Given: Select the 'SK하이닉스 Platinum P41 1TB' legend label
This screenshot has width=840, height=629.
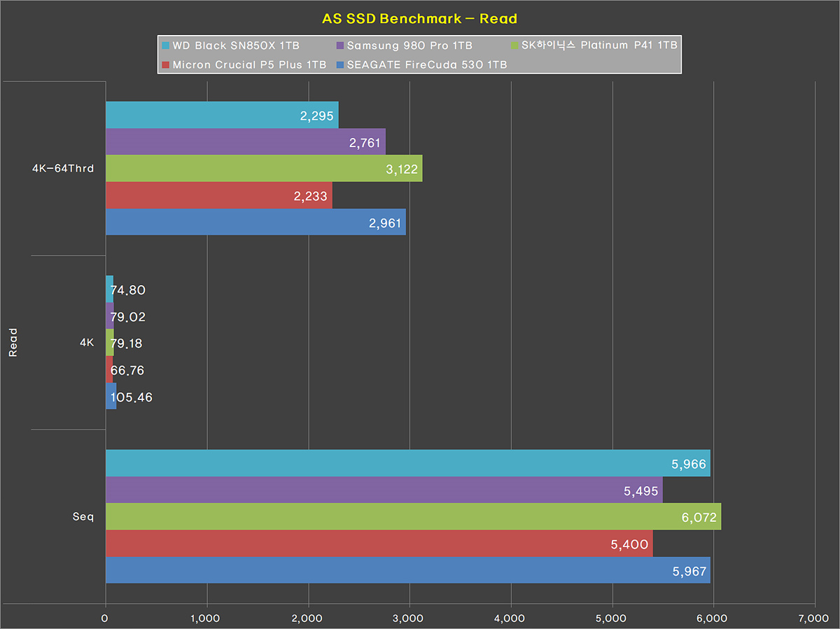Looking at the screenshot, I should (600, 46).
